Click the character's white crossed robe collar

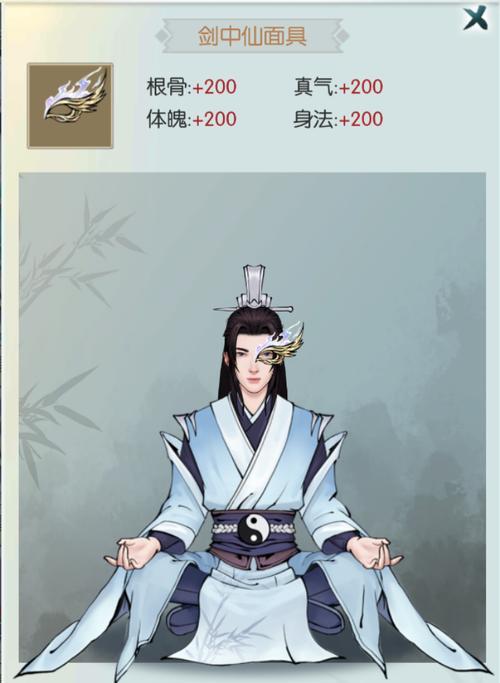coord(253,449)
